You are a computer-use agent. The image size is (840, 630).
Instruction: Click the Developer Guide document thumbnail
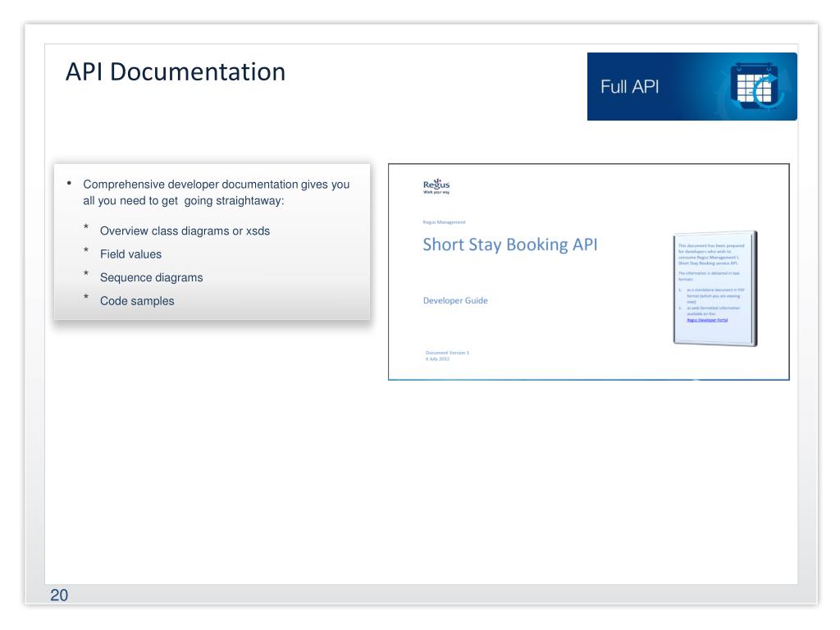tap(589, 272)
